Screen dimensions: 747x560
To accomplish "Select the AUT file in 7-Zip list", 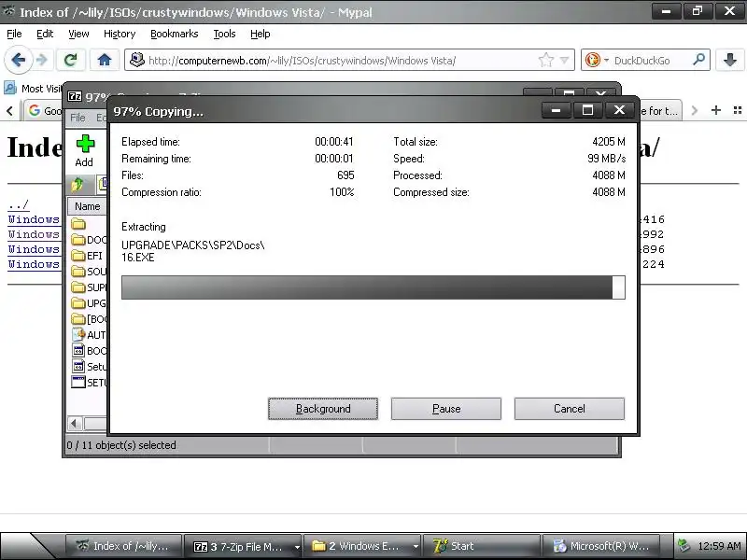I will pos(89,335).
